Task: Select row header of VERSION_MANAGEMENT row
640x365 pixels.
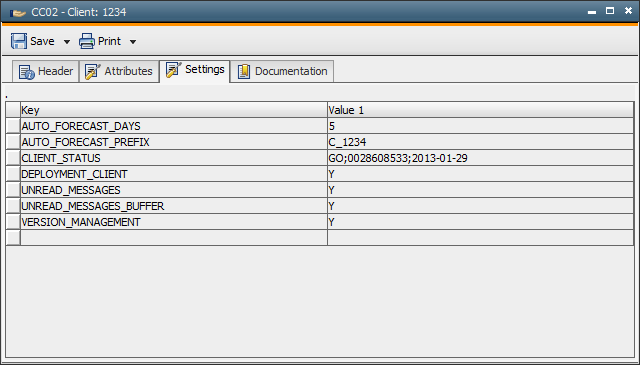Action: coord(13,222)
